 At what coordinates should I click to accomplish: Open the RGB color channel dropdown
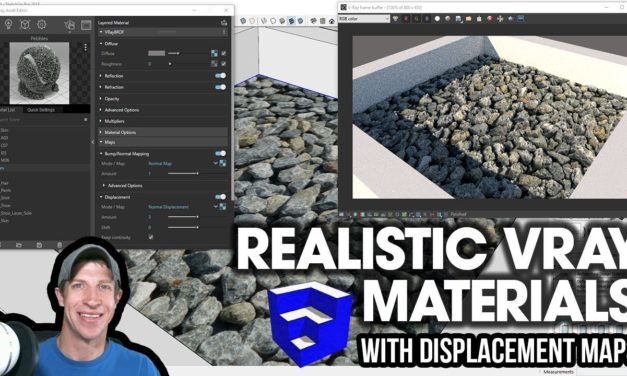364,18
